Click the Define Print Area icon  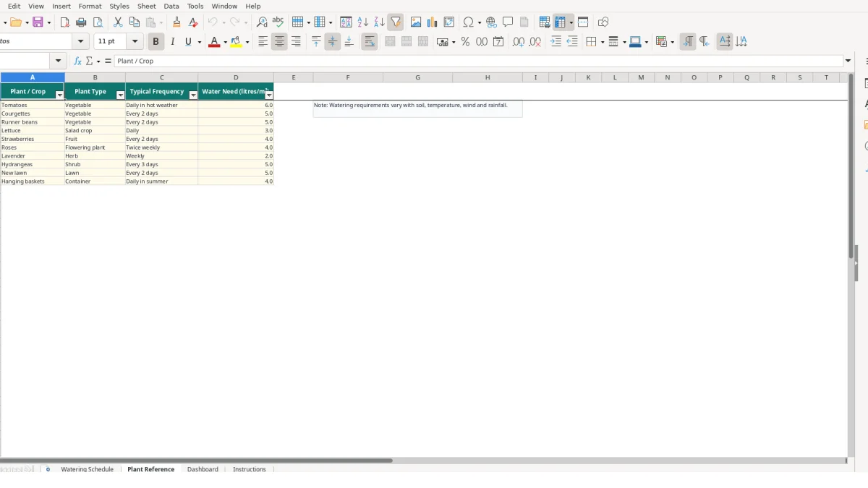545,22
